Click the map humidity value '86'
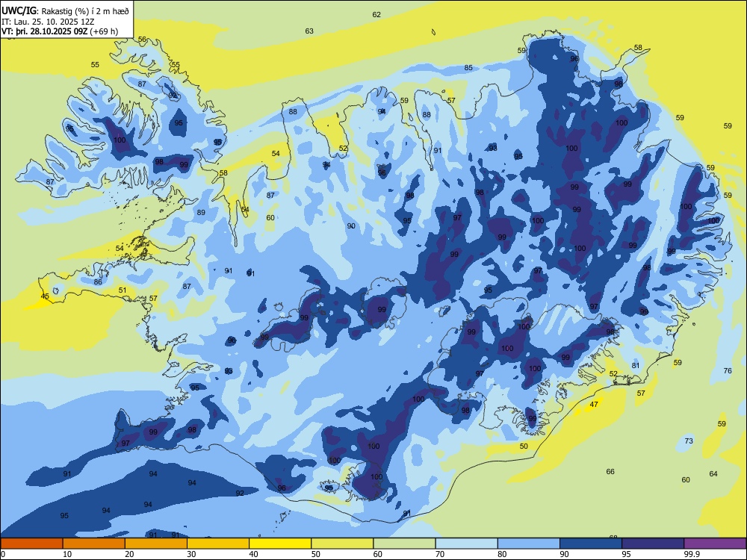This screenshot has width=747, height=560. click(98, 281)
